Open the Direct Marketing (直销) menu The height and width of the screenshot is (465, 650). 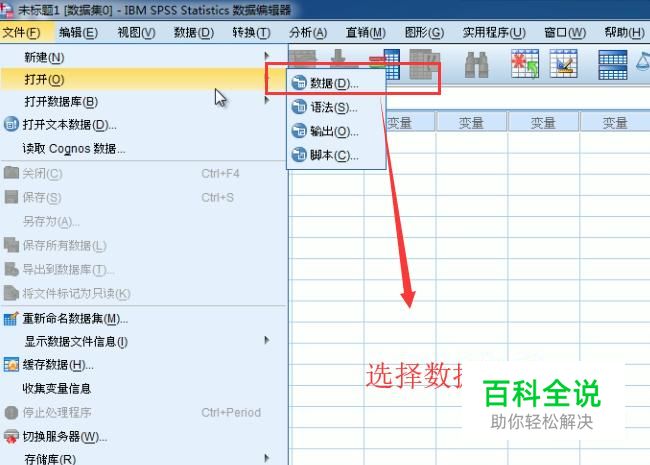(366, 32)
